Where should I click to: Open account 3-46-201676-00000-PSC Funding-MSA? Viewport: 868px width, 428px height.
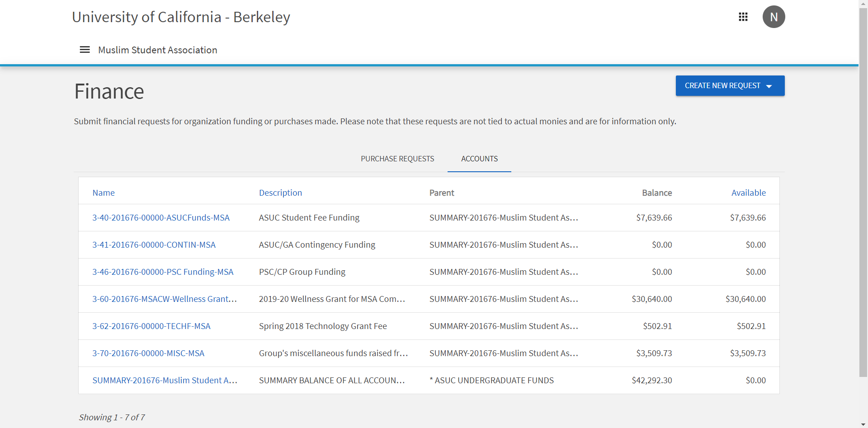pyautogui.click(x=163, y=272)
